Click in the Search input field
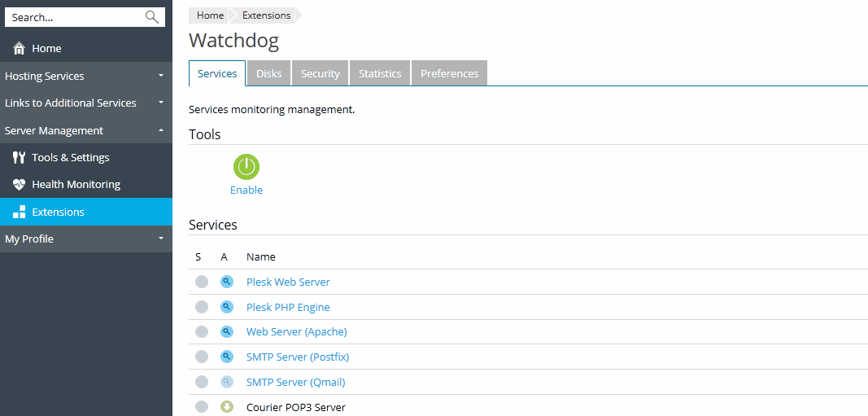 click(x=73, y=17)
